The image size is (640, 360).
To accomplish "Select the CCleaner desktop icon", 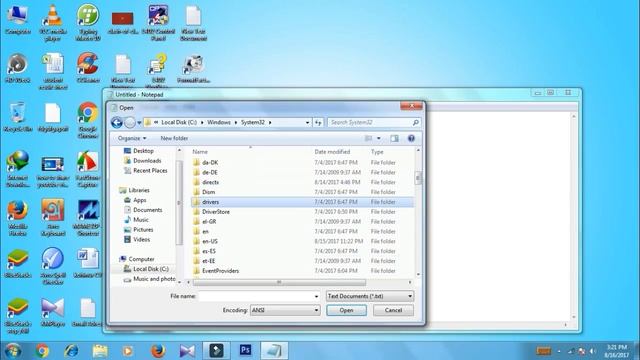I will click(x=88, y=68).
